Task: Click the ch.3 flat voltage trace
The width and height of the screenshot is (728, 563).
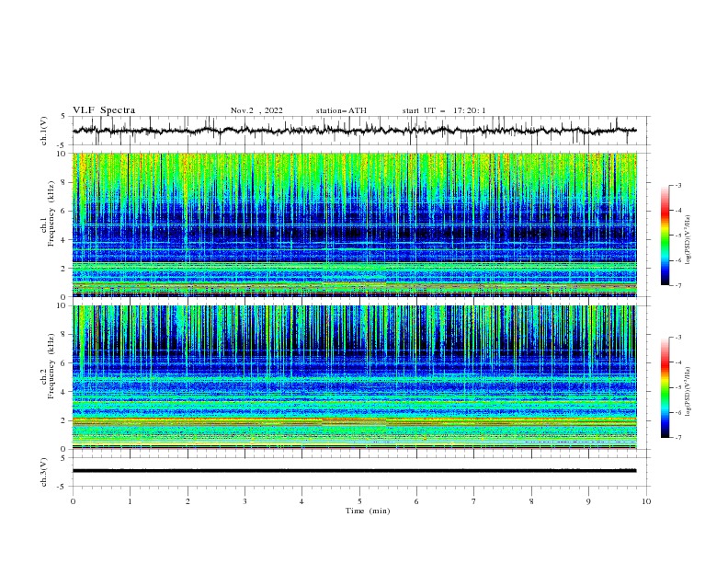Action: 354,471
